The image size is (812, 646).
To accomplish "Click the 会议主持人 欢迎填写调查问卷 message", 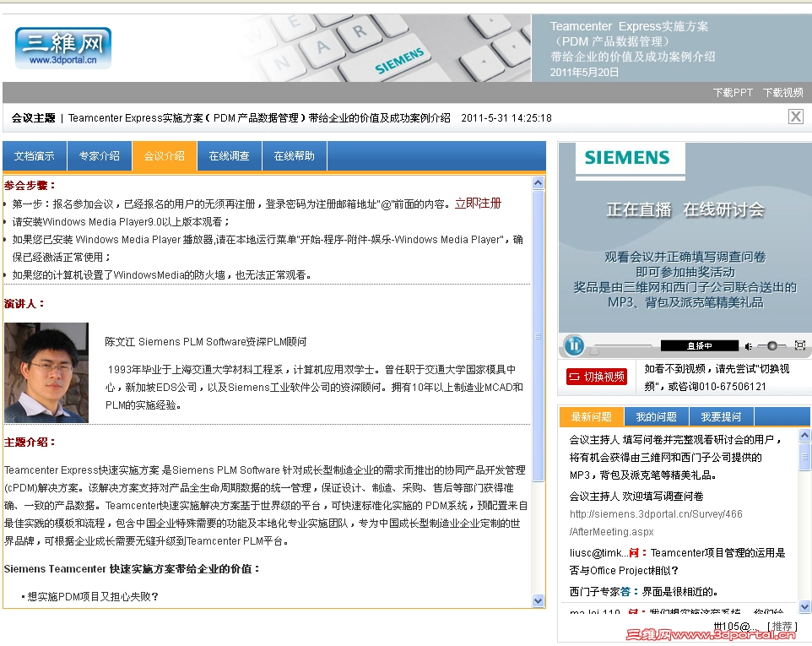I will point(636,497).
